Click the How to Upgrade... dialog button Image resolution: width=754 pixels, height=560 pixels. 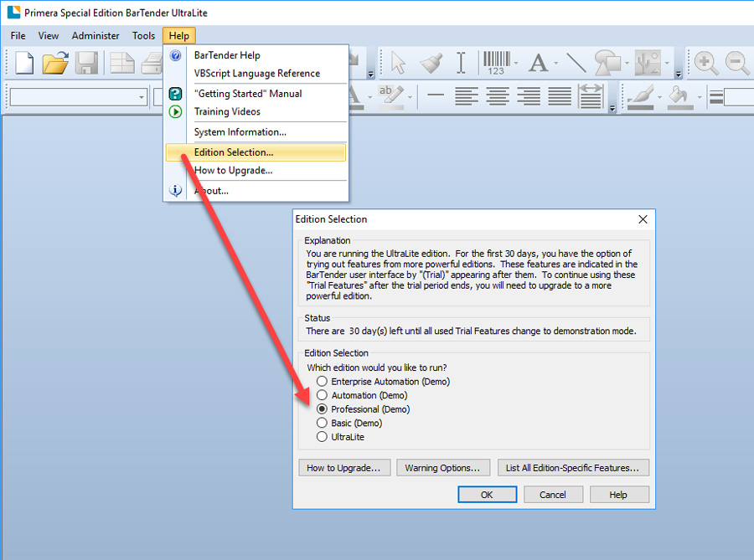tap(344, 468)
